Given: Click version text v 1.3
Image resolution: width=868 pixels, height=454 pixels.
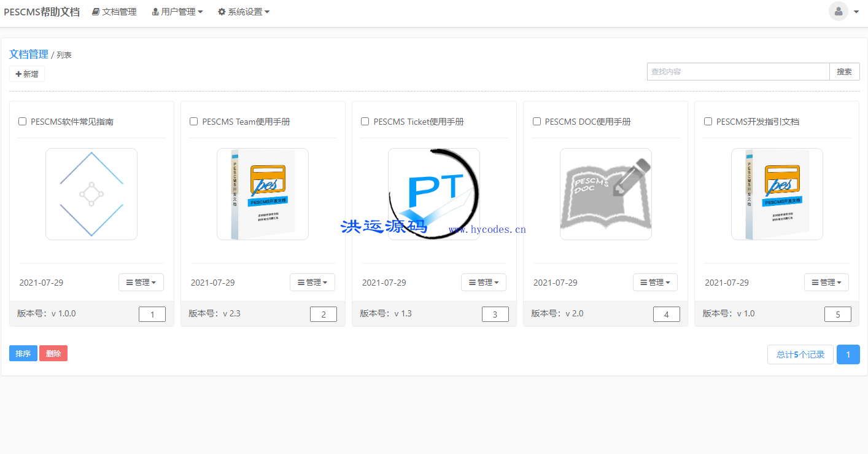Looking at the screenshot, I should tap(403, 313).
